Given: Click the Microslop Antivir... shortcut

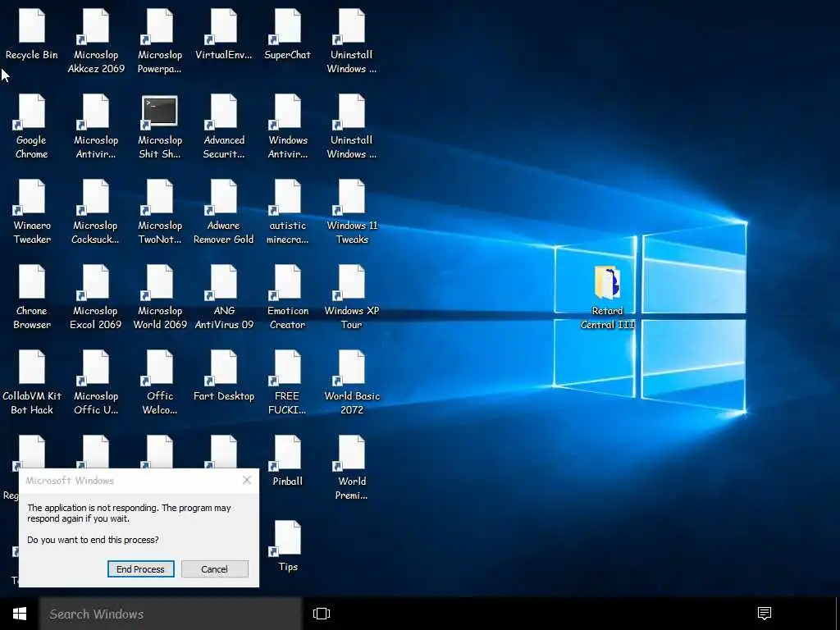Looking at the screenshot, I should coord(96,126).
